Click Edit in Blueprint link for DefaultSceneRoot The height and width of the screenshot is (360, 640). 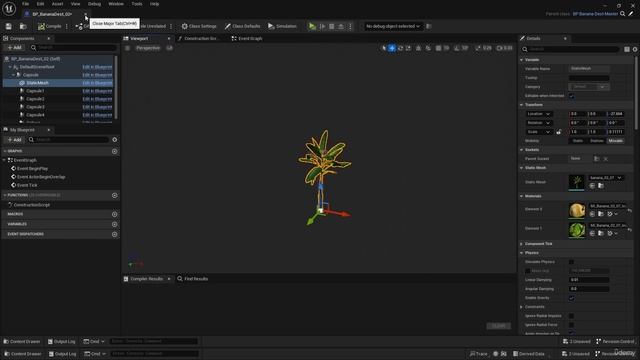pos(97,67)
